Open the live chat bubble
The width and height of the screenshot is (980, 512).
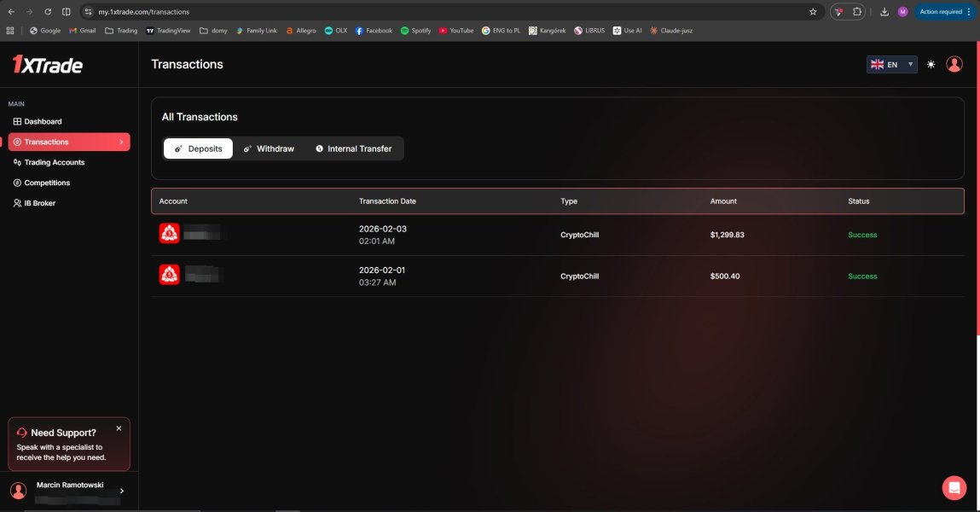click(954, 487)
